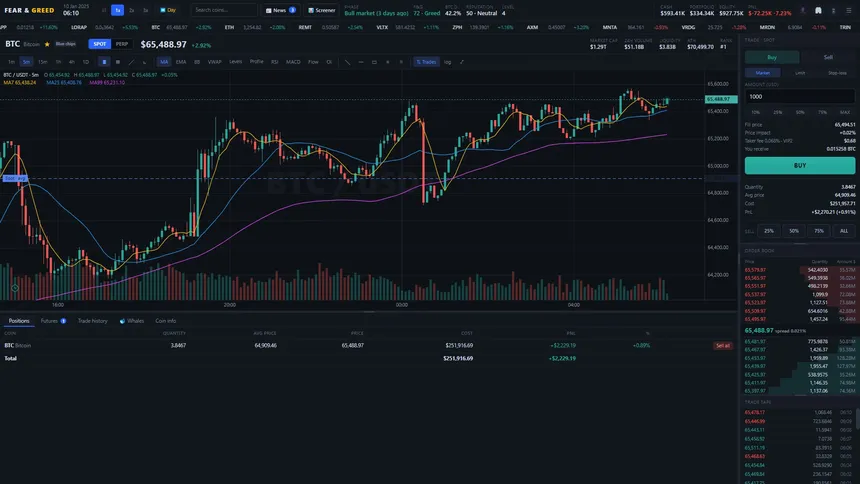Open the Trade history tab
Screen dimensions: 860x484
[93, 321]
